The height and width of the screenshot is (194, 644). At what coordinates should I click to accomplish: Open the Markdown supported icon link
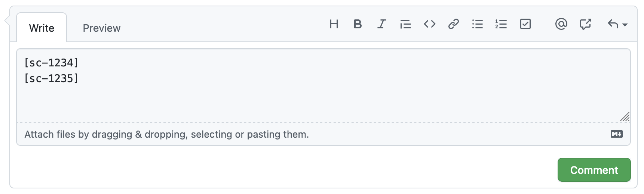[x=617, y=134]
